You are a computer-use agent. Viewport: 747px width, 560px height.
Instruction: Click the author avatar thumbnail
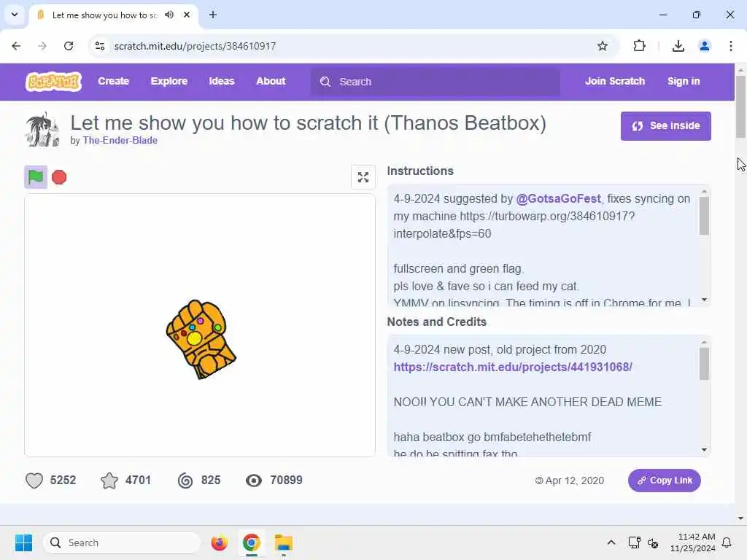42,129
